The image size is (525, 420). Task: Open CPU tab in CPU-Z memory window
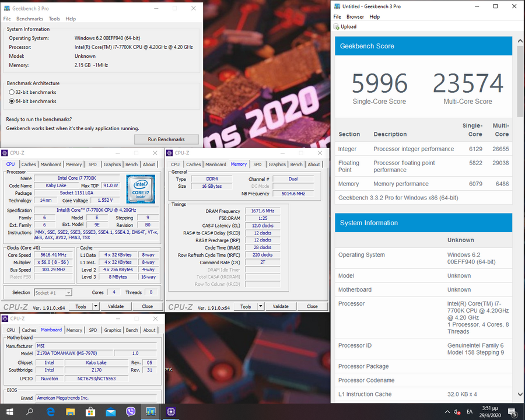tap(176, 164)
